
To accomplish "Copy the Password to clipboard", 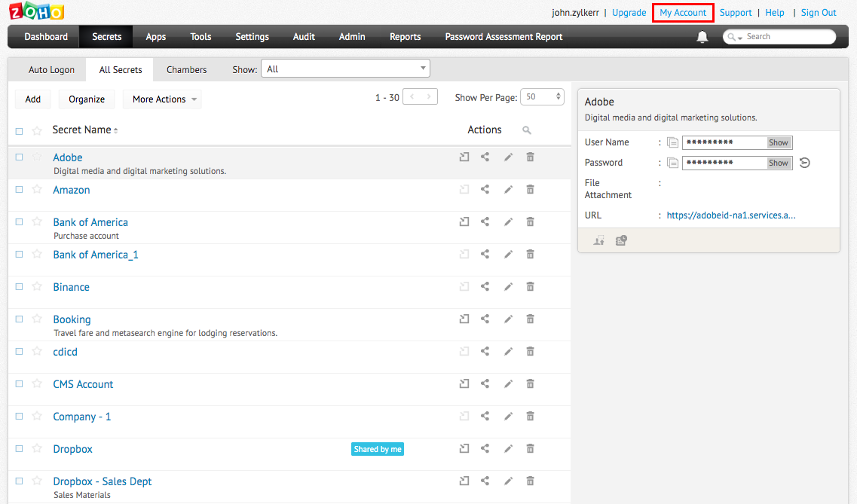I will [x=673, y=163].
